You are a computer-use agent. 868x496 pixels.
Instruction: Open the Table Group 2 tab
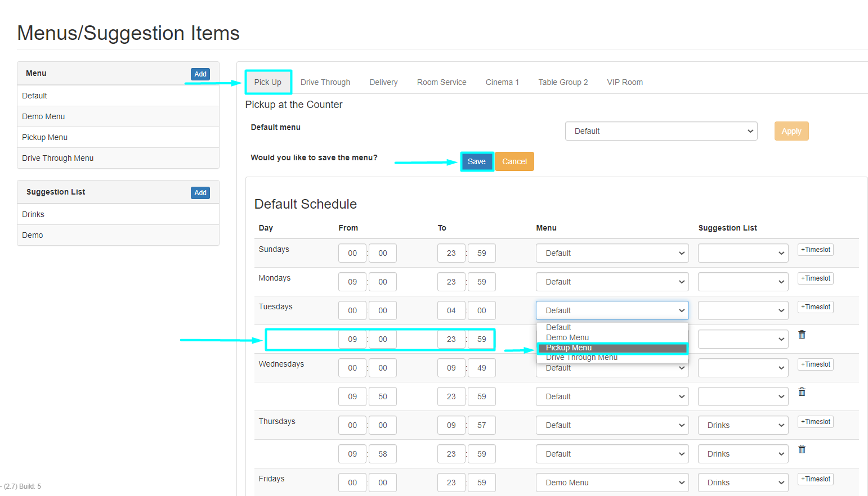point(563,82)
